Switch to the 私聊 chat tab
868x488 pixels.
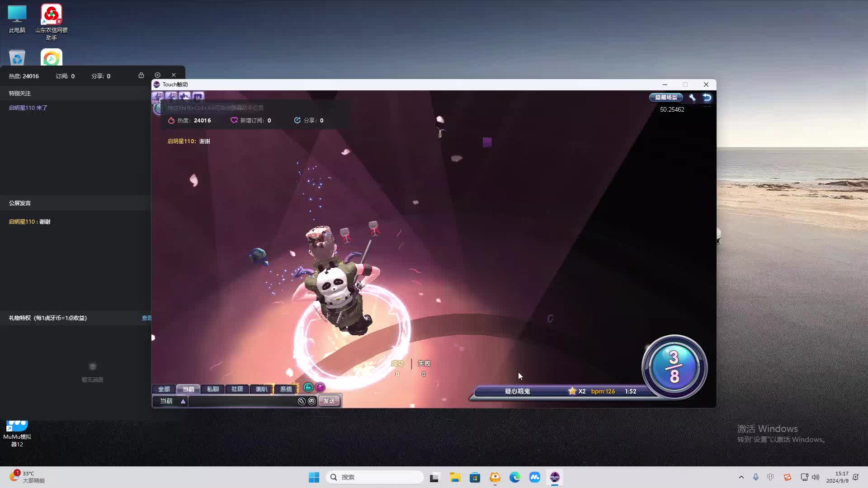(212, 389)
